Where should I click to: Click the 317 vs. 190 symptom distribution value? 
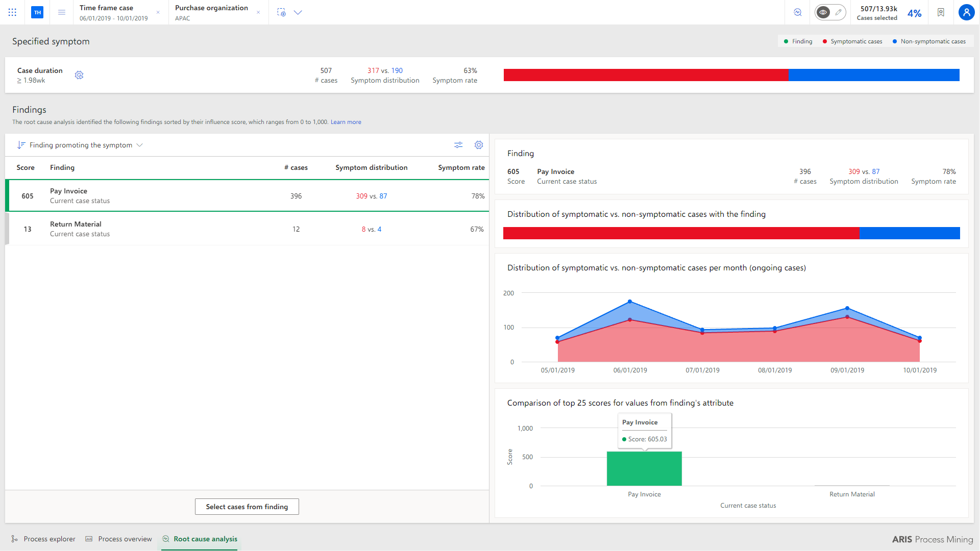(x=385, y=70)
